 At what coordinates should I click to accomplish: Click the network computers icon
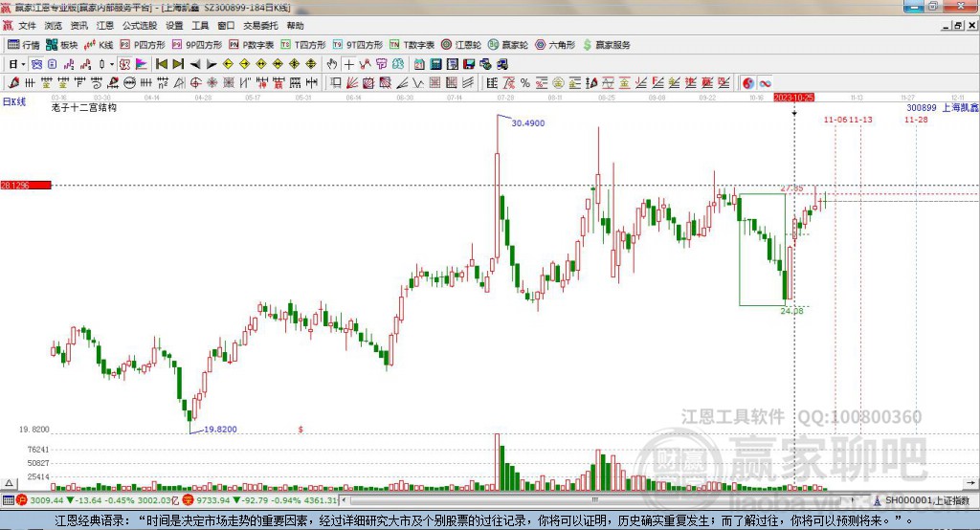coord(503,64)
